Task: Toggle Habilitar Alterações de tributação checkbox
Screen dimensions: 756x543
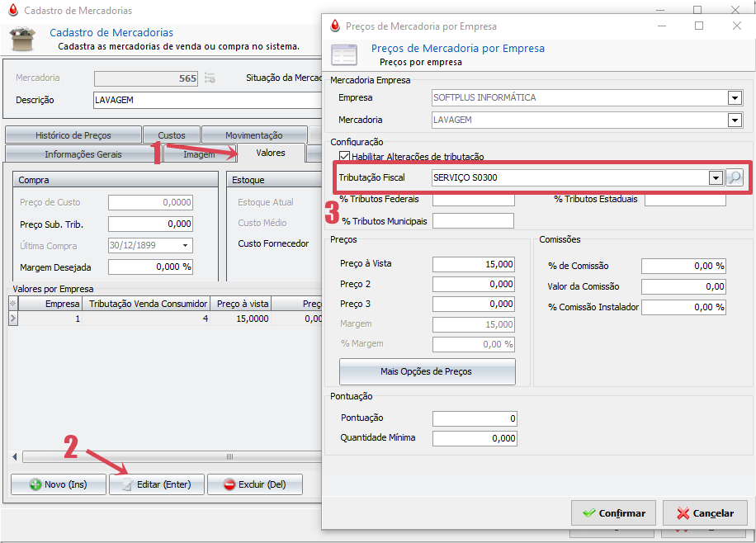Action: [344, 156]
